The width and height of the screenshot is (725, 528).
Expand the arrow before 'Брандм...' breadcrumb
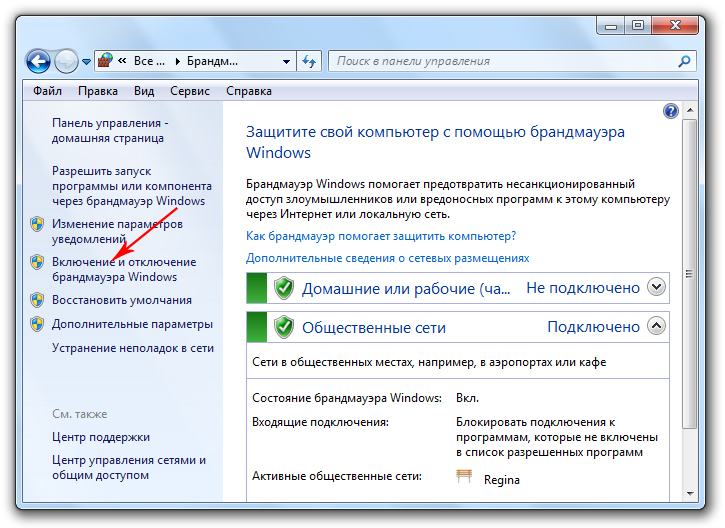177,61
